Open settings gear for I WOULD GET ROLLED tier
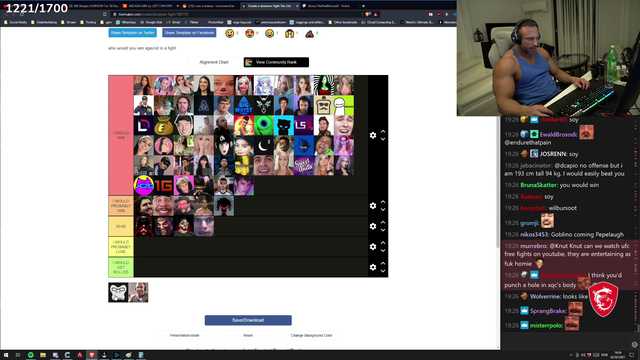 pos(373,267)
